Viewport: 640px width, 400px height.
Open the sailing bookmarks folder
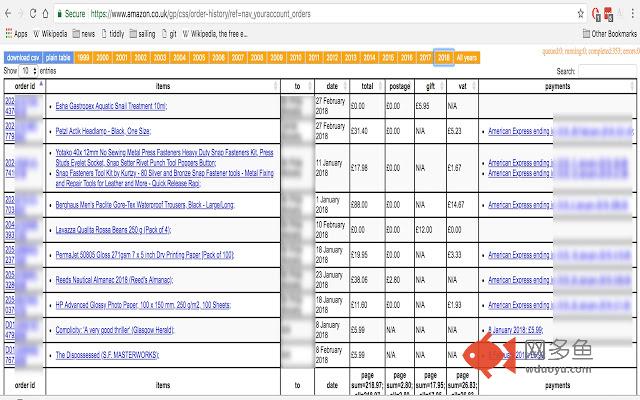[142, 34]
